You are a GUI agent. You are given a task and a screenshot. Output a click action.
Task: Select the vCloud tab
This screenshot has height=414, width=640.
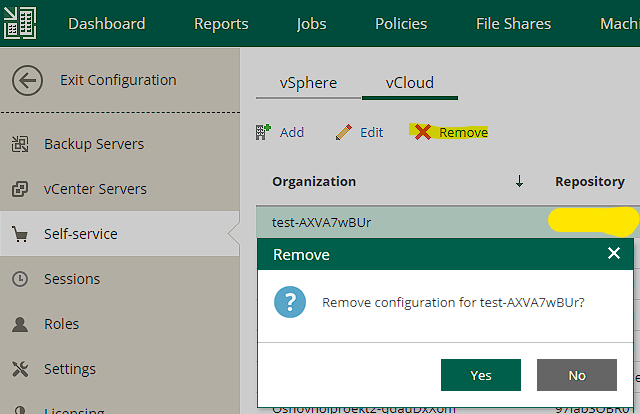point(410,83)
